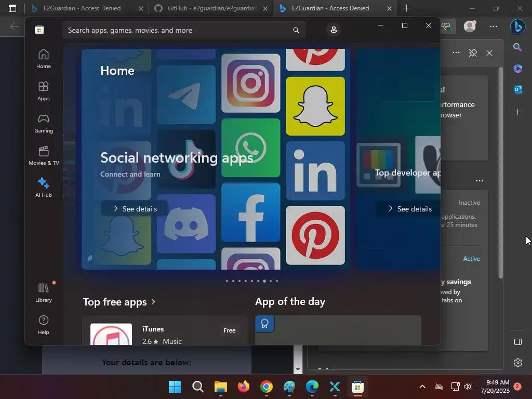Click iTunes app thumbnail

[111, 334]
